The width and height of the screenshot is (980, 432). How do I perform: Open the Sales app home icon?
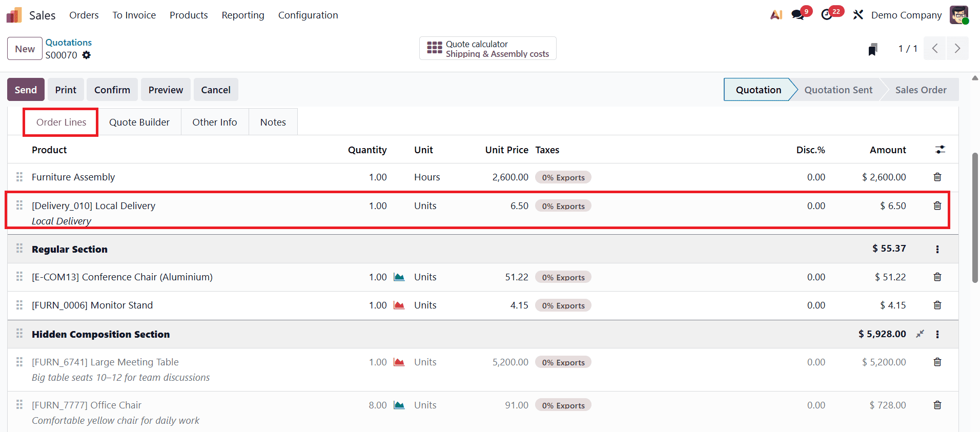14,15
